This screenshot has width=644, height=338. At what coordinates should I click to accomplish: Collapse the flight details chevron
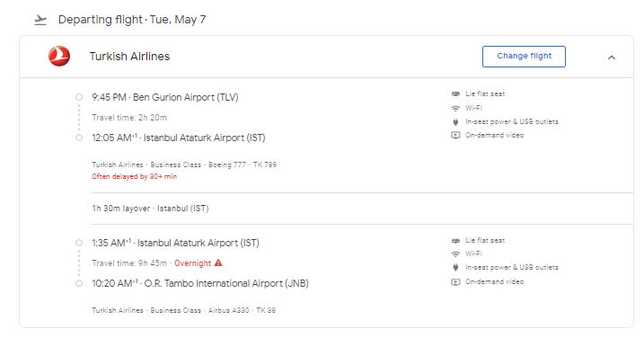pyautogui.click(x=611, y=58)
